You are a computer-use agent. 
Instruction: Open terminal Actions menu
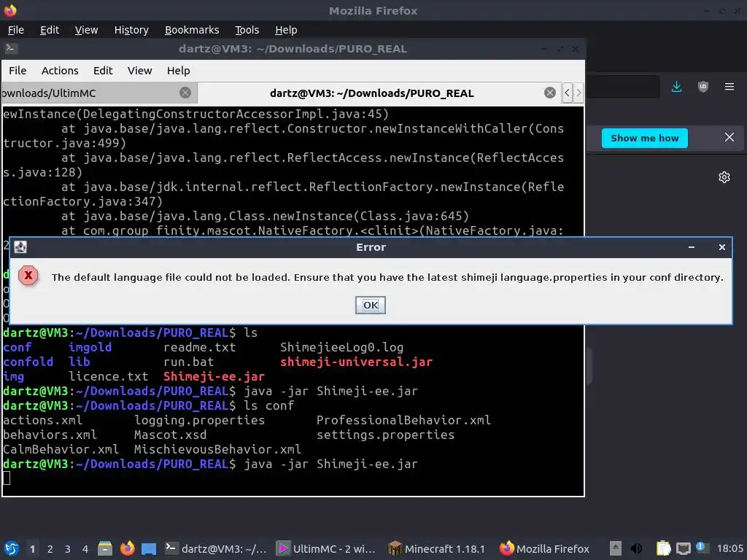(60, 71)
